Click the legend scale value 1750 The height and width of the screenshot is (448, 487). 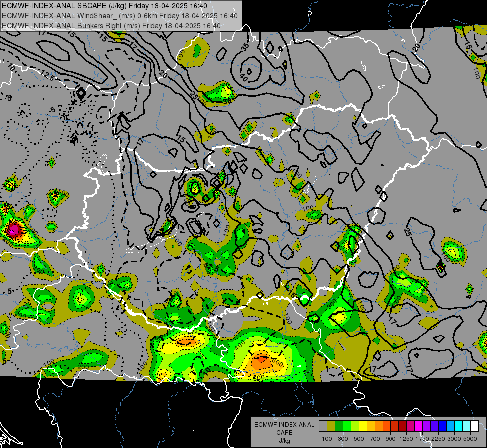(423, 439)
